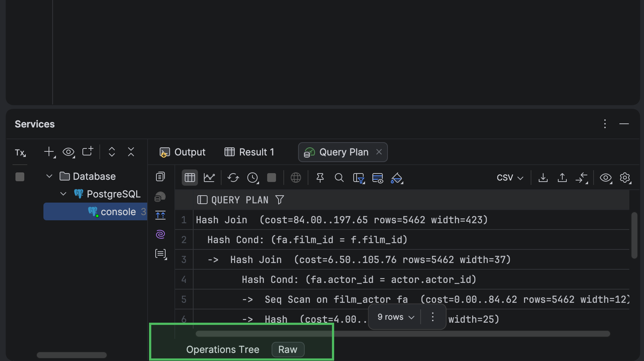Open table coloring options bucket icon

[397, 178]
